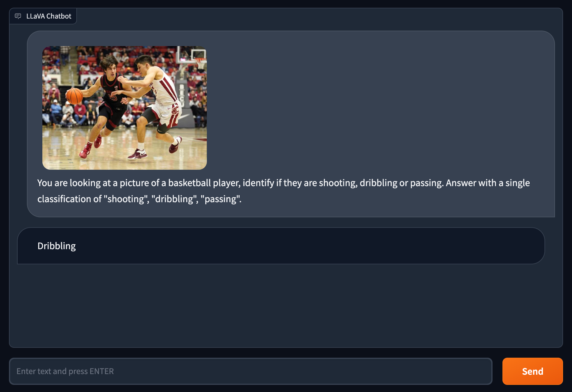The height and width of the screenshot is (392, 572).
Task: Click the phrase 'You are looking at' in the prompt
Action: pos(74,183)
